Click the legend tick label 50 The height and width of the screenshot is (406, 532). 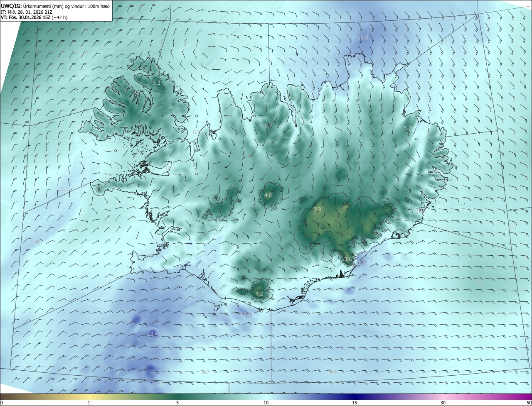click(x=529, y=403)
